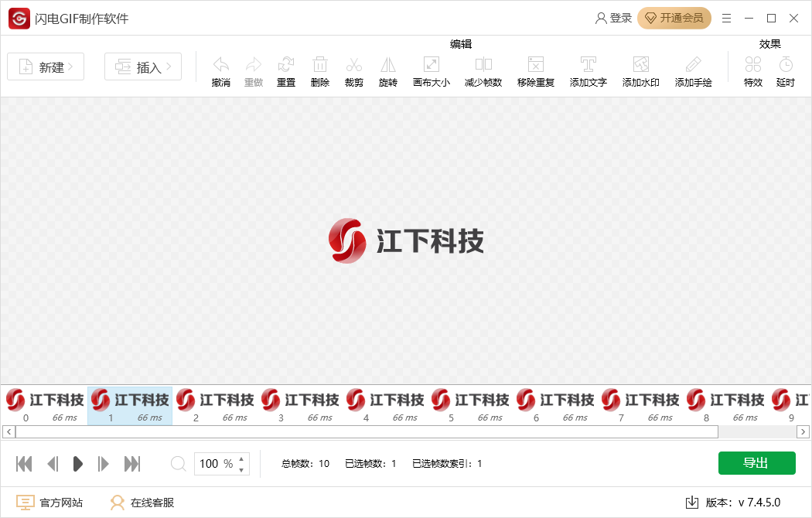Click the 江下科技 logo on canvas
Image resolution: width=812 pixels, height=518 pixels.
click(406, 241)
